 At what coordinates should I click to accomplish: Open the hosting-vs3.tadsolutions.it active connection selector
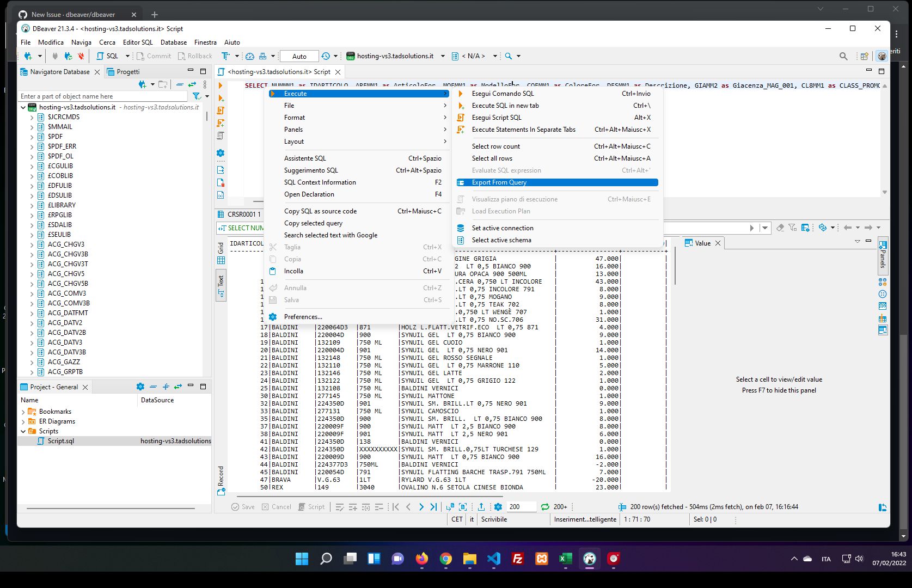point(395,56)
